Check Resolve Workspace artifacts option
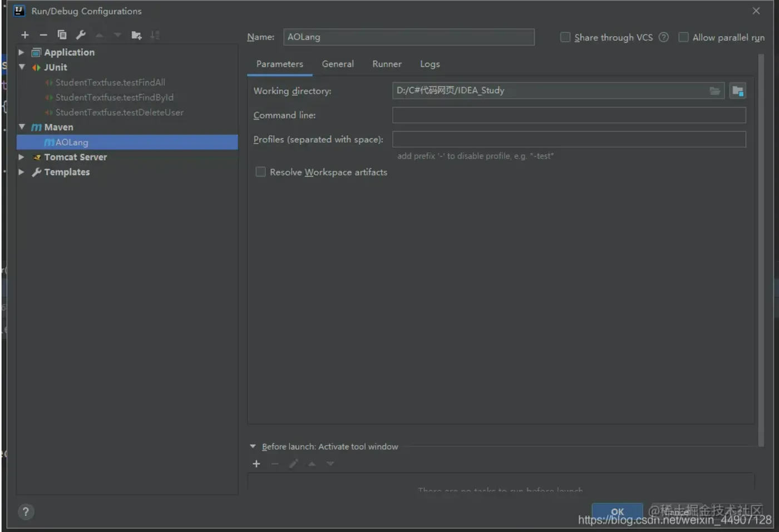 pyautogui.click(x=260, y=172)
